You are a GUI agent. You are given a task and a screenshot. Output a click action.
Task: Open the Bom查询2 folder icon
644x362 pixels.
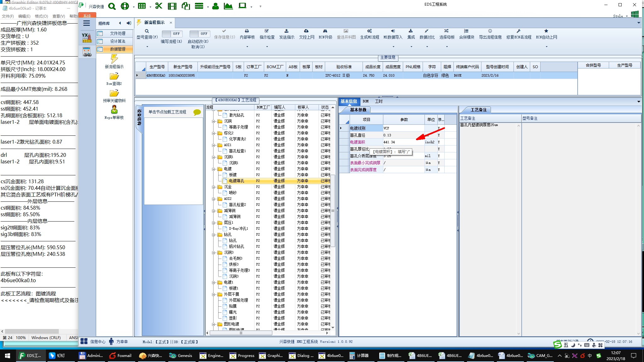tap(114, 76)
